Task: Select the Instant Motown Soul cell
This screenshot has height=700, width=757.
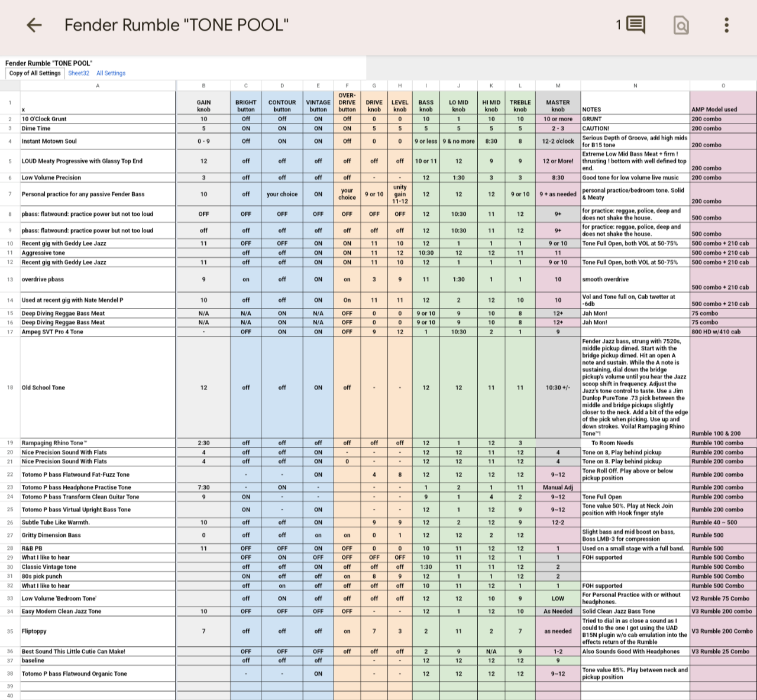Action: click(x=98, y=141)
